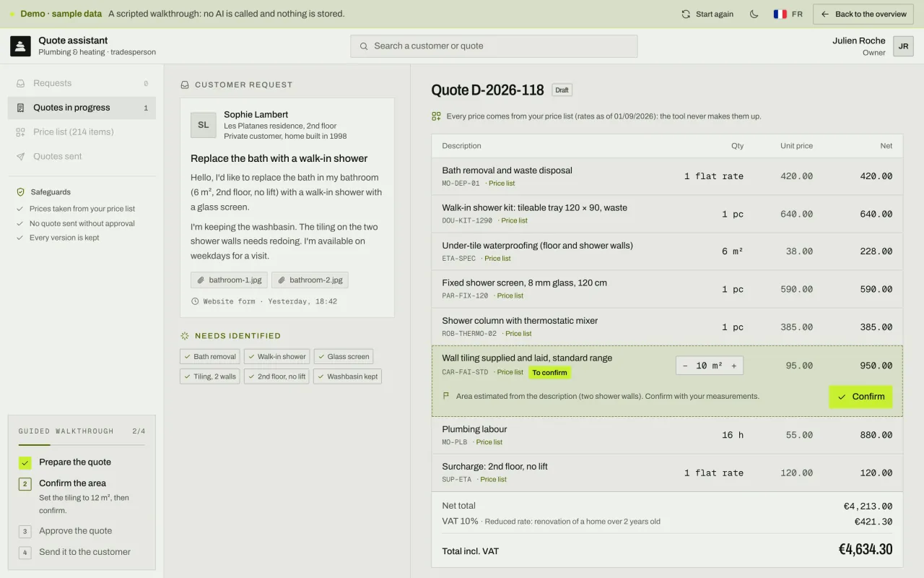Click the Plumbing labour row description

[474, 429]
